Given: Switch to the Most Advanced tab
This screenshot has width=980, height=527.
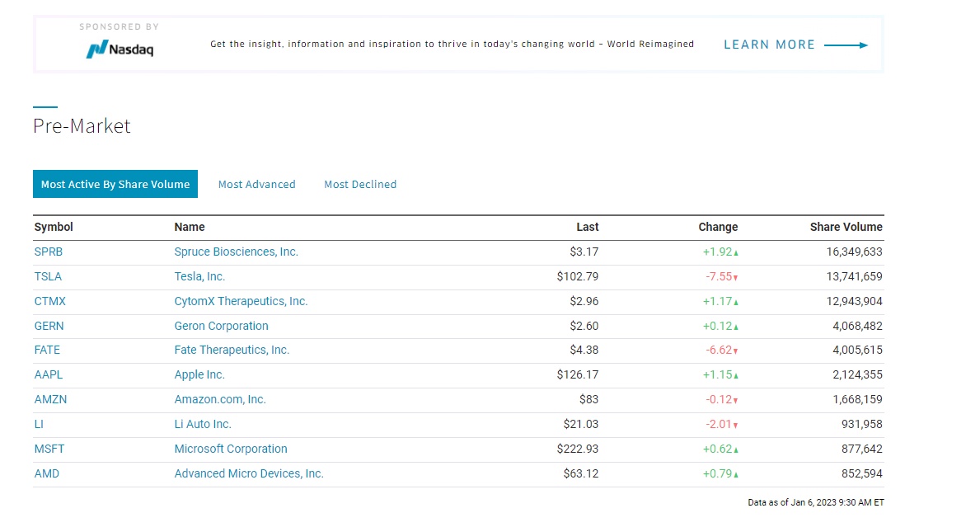Looking at the screenshot, I should [x=256, y=185].
